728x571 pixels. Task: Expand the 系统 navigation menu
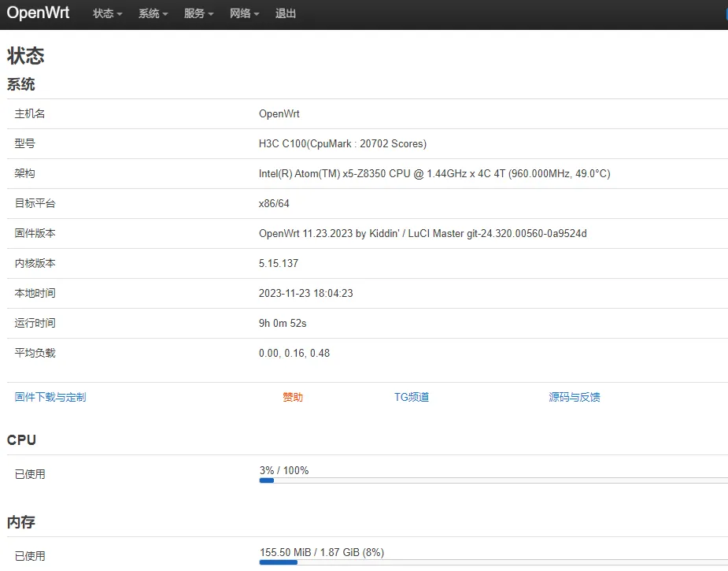click(x=153, y=14)
